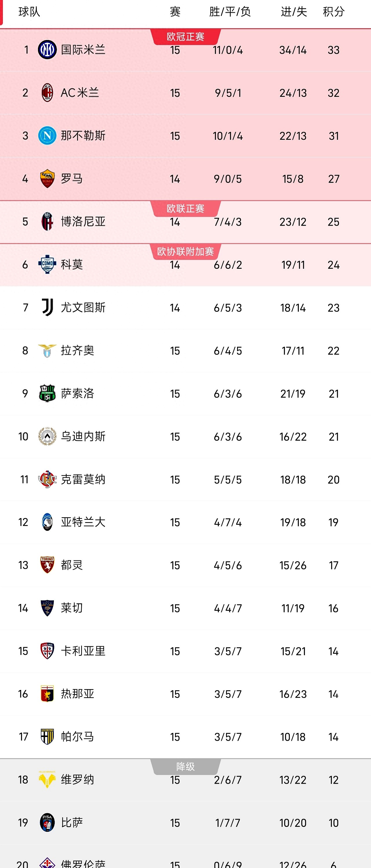
Task: Select the 拉齐奥 eagle badge
Action: [x=47, y=351]
